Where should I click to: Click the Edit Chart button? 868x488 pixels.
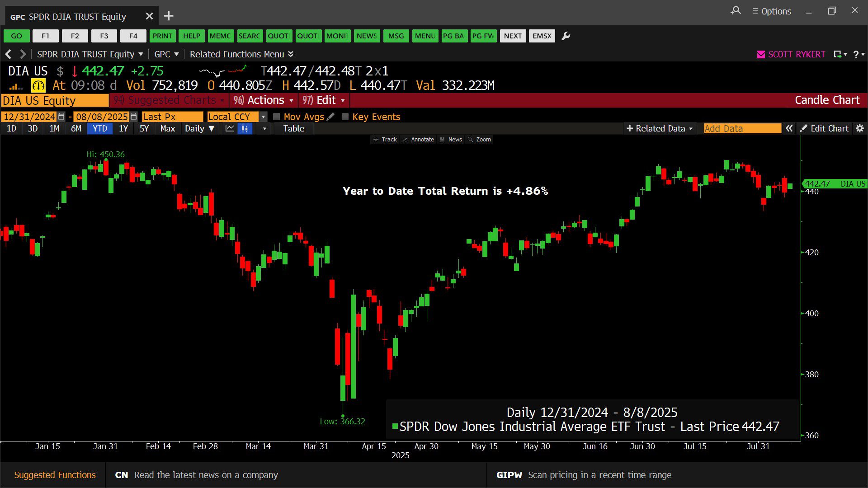(x=825, y=129)
